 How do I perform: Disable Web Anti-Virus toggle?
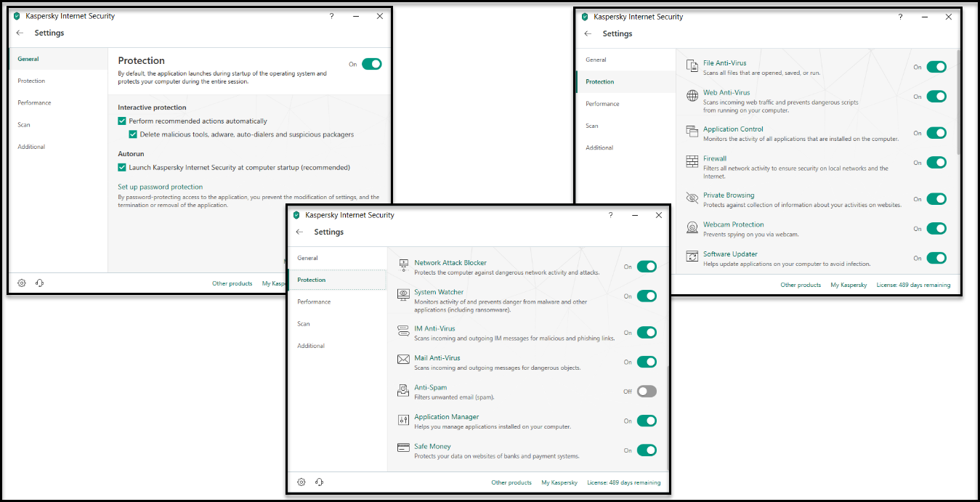pyautogui.click(x=936, y=96)
